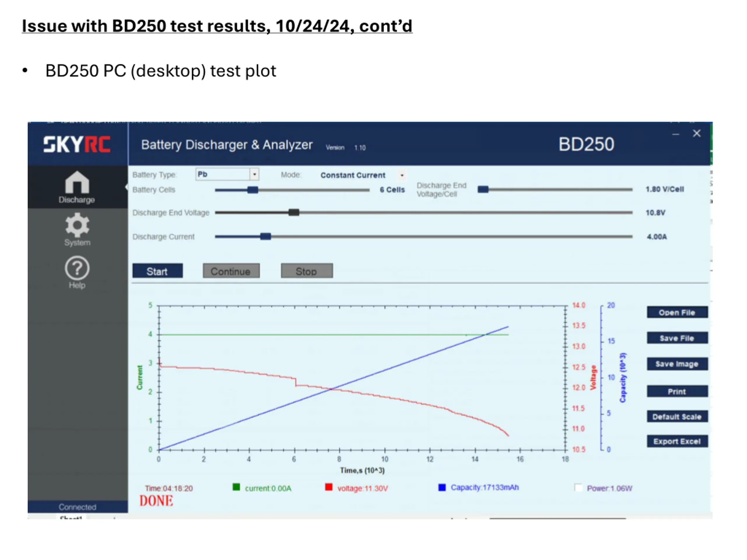Enable the Power legend checkbox
The width and height of the screenshot is (747, 560).
coord(578,488)
